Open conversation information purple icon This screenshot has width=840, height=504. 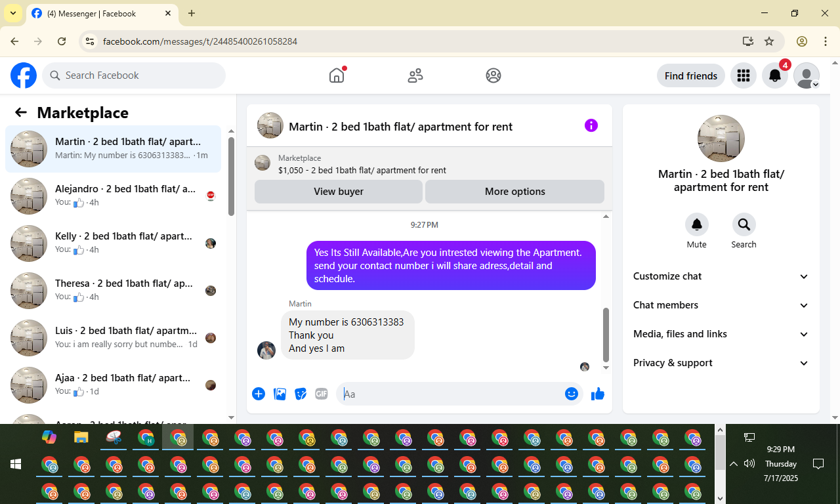pos(591,125)
